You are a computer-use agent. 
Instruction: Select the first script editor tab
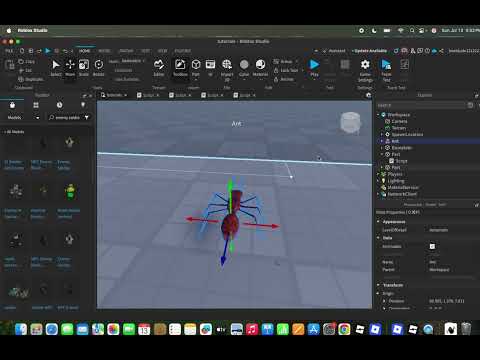(x=148, y=95)
